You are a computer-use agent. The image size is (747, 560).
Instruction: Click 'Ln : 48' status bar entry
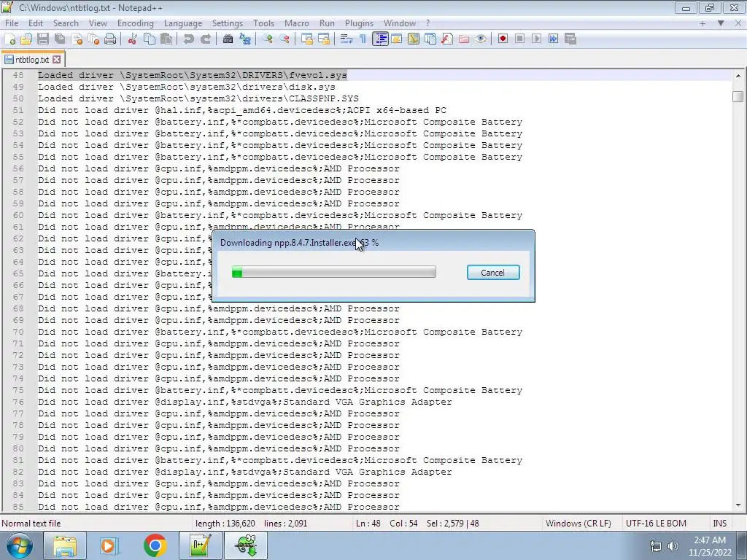coord(368,524)
